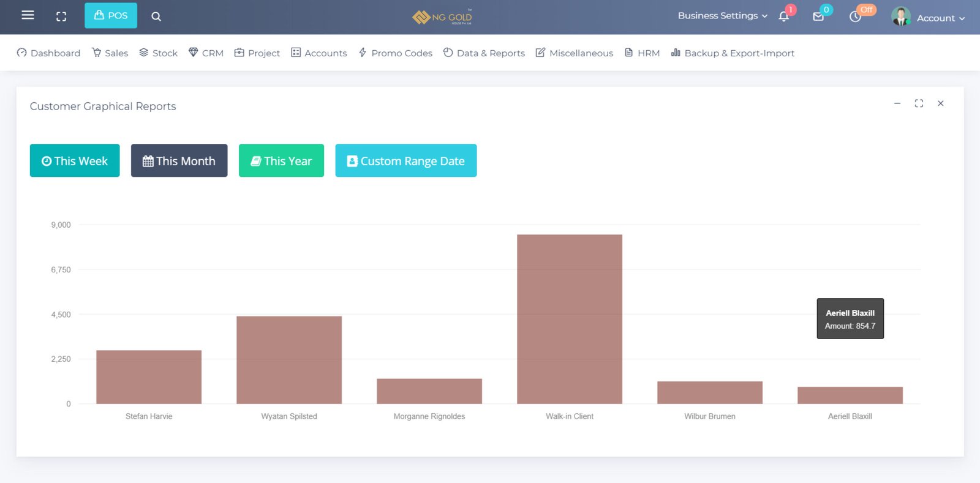Click the search magnifier icon
The width and height of the screenshot is (980, 483).
[x=156, y=17]
